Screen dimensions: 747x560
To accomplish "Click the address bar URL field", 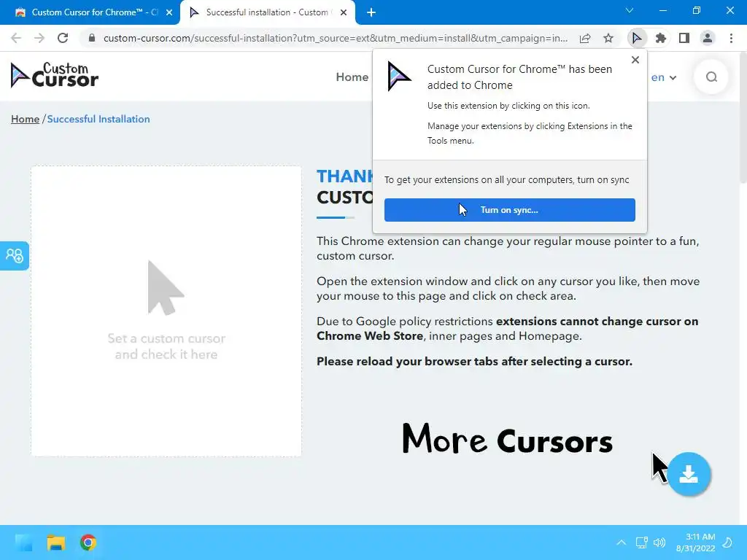I will point(336,38).
